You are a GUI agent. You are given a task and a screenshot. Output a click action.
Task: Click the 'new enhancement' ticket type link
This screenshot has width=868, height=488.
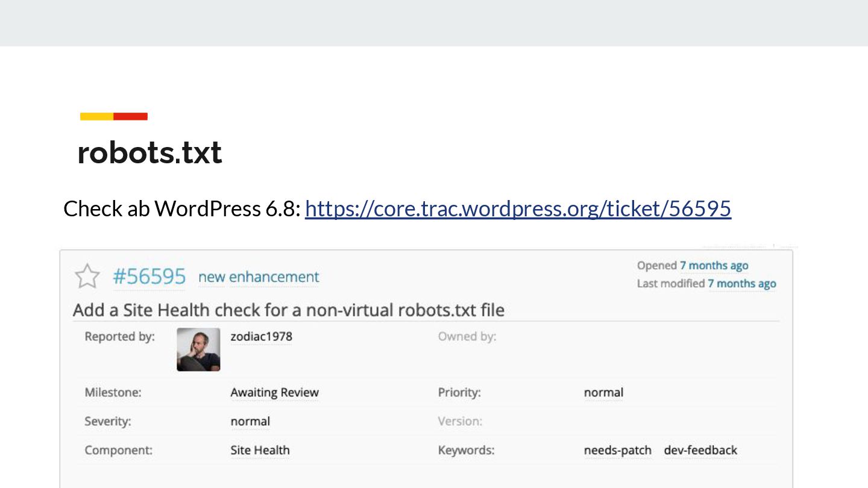coord(259,277)
